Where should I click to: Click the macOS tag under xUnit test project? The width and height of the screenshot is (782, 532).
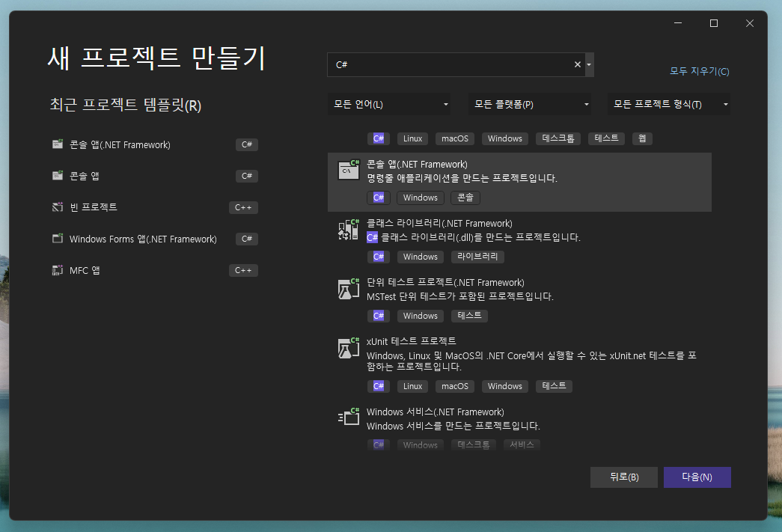455,386
